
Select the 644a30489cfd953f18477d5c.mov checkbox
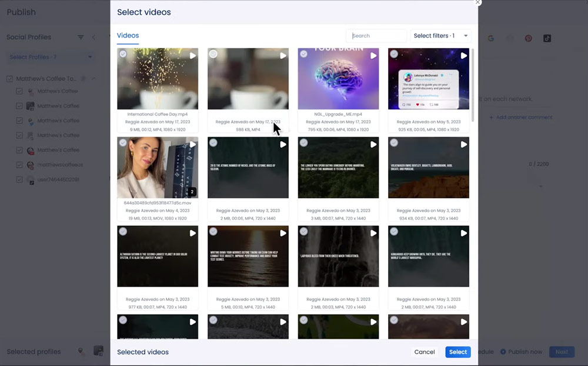pos(123,142)
